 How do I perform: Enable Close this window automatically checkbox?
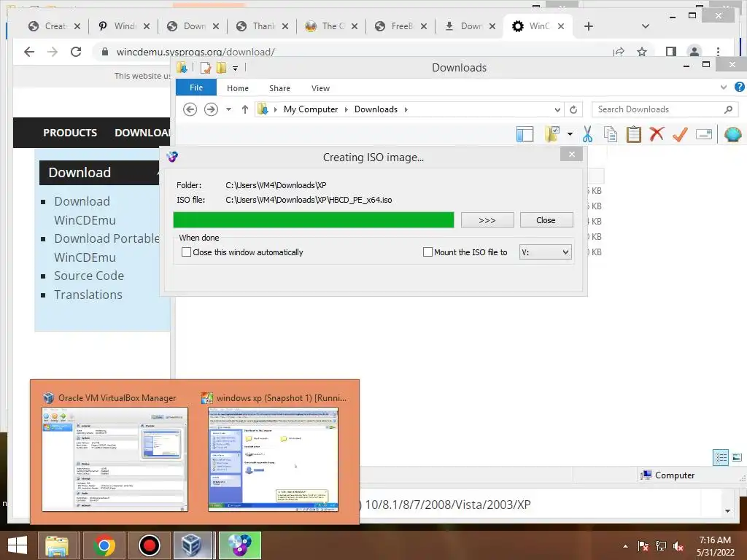point(186,252)
